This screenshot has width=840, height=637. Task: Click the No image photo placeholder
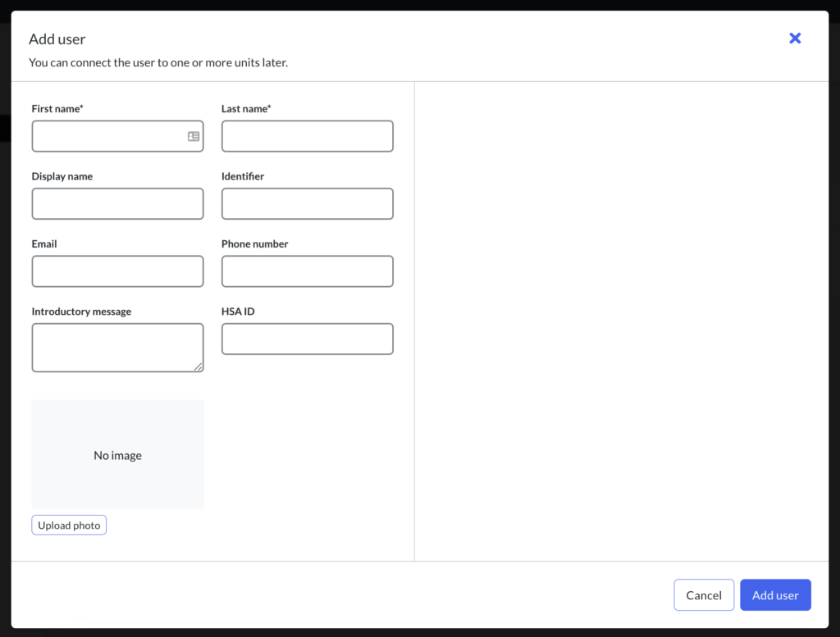click(117, 454)
